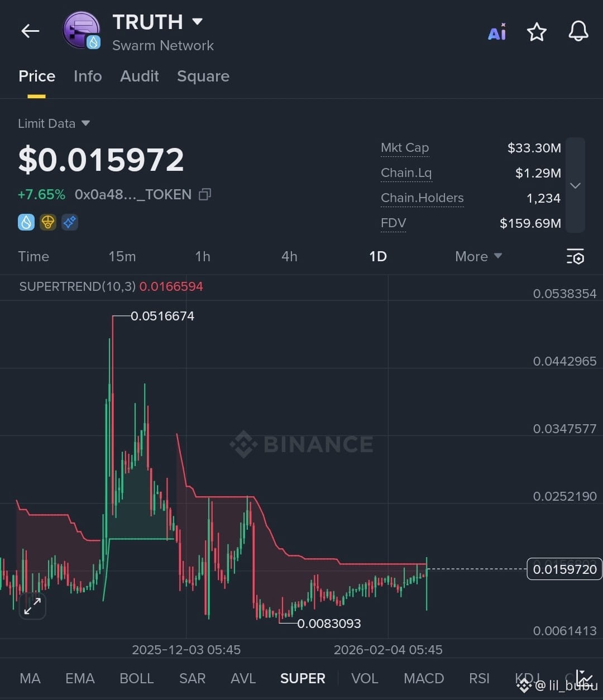603x700 pixels.
Task: Switch to the Audit tab
Action: tap(140, 76)
